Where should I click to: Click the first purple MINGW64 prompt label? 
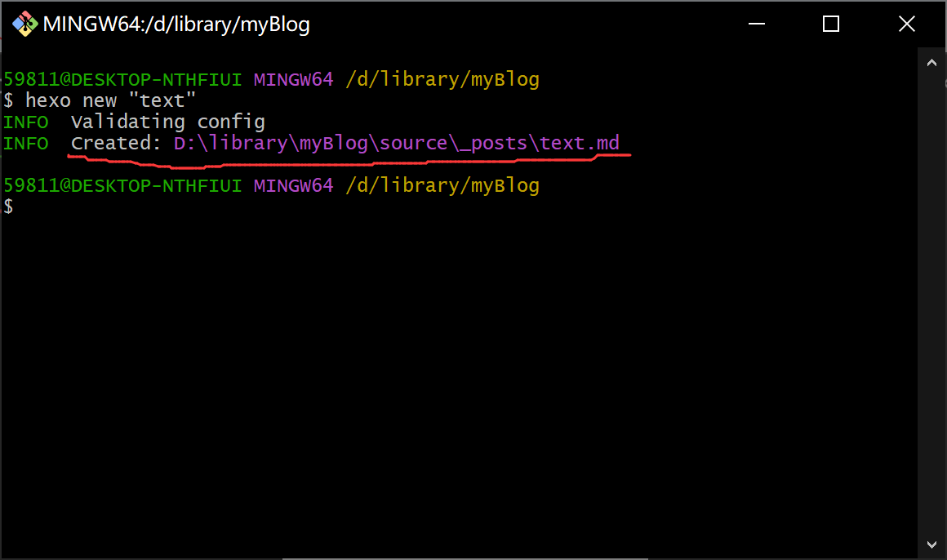(294, 80)
